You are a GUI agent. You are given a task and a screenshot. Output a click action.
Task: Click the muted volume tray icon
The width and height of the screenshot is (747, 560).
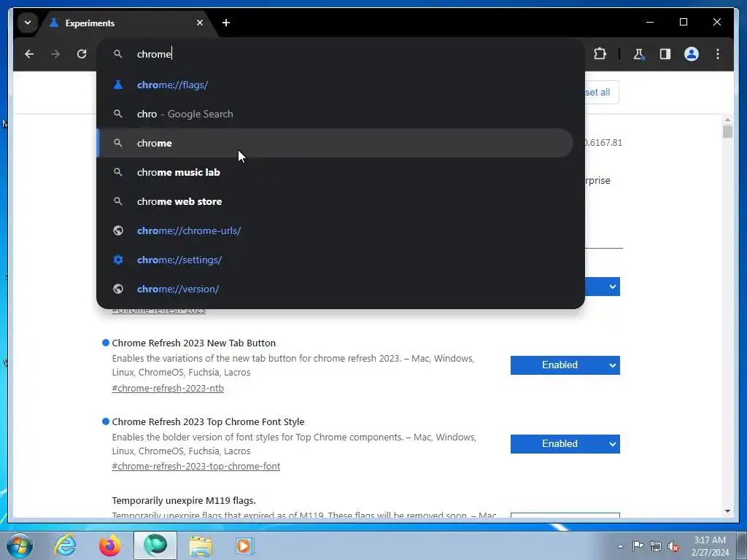673,546
